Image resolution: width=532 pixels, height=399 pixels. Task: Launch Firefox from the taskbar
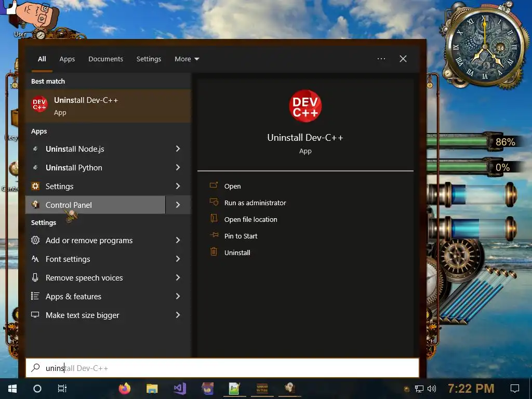point(125,388)
